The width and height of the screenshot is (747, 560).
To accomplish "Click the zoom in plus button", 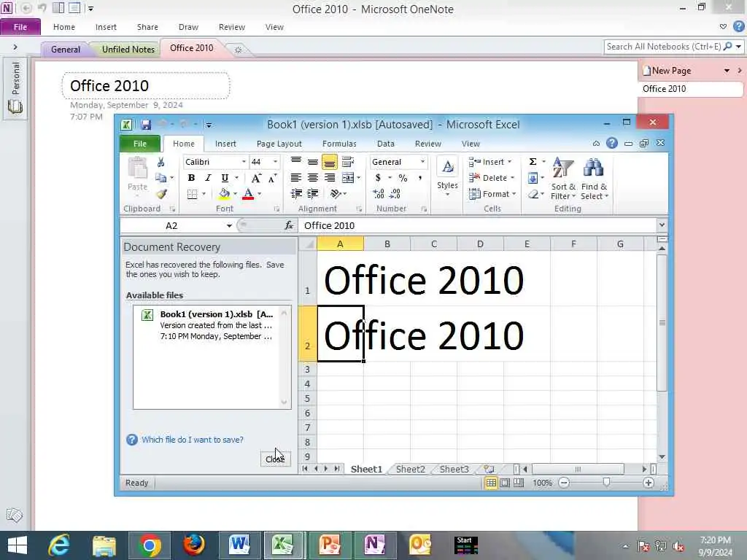I will pyautogui.click(x=649, y=483).
